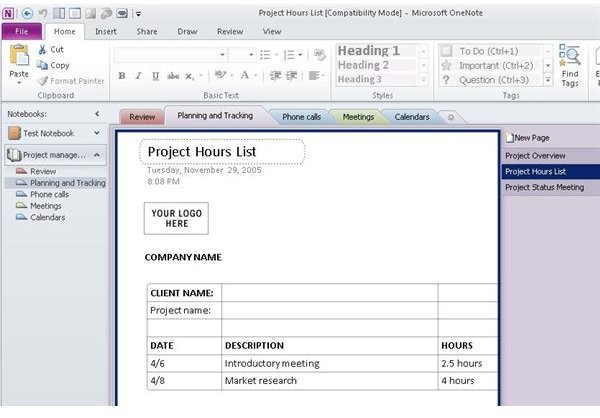The image size is (600, 418).
Task: Expand the Styles gallery more arrow
Action: coord(424,80)
